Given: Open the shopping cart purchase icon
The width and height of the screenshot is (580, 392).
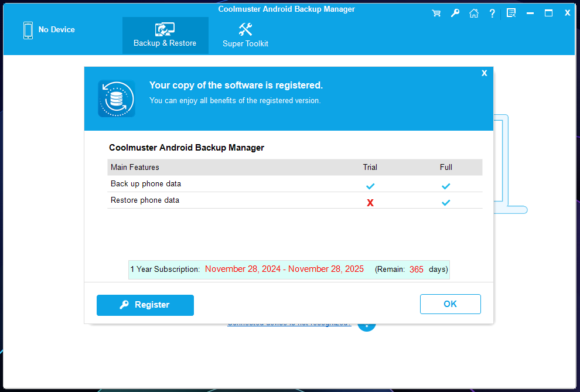Looking at the screenshot, I should click(436, 13).
